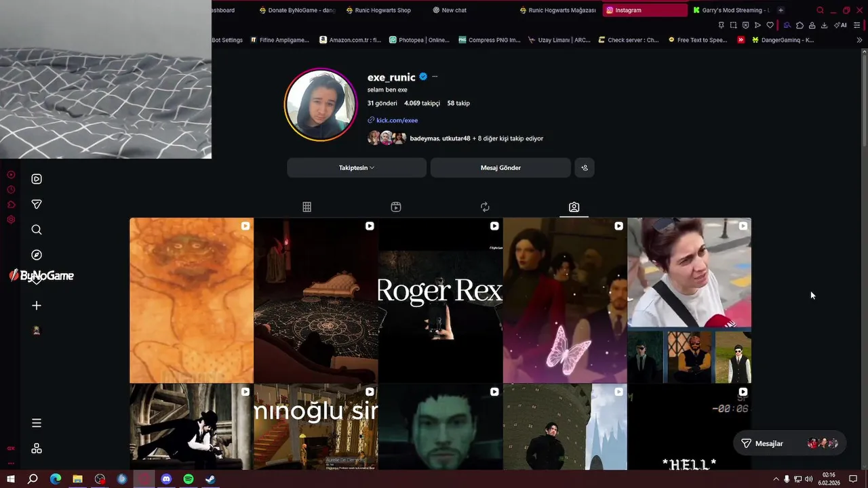Open the Meta apps icon below hamburger menu
Image resolution: width=868 pixels, height=488 pixels.
point(37,449)
